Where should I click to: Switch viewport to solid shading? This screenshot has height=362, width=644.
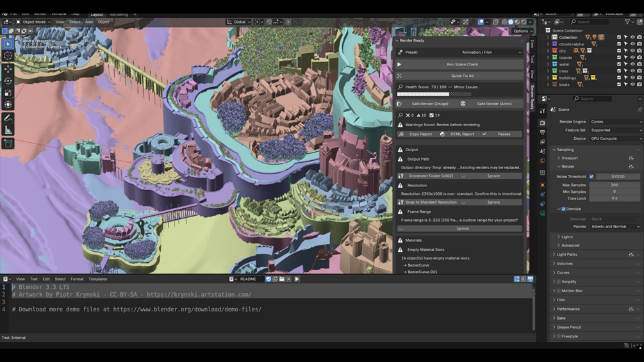coord(511,22)
